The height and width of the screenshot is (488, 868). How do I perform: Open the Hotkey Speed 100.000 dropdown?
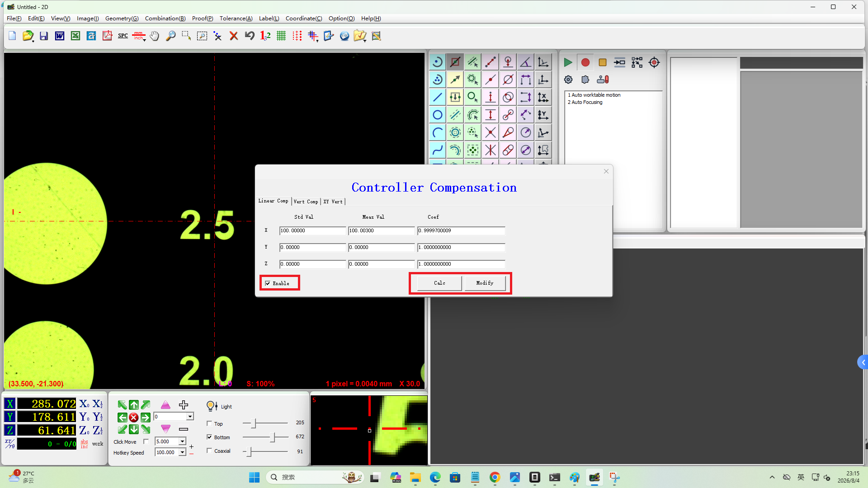182,452
